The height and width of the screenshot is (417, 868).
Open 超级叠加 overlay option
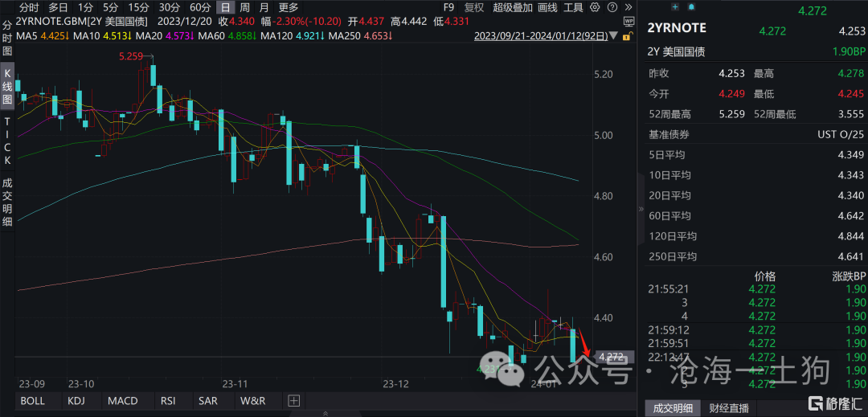click(x=513, y=7)
